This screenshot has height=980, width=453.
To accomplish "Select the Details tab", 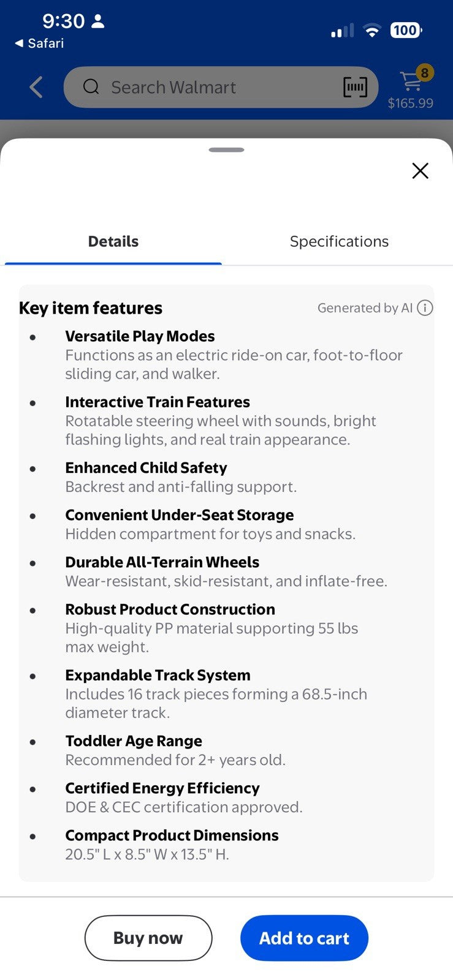I will (113, 241).
